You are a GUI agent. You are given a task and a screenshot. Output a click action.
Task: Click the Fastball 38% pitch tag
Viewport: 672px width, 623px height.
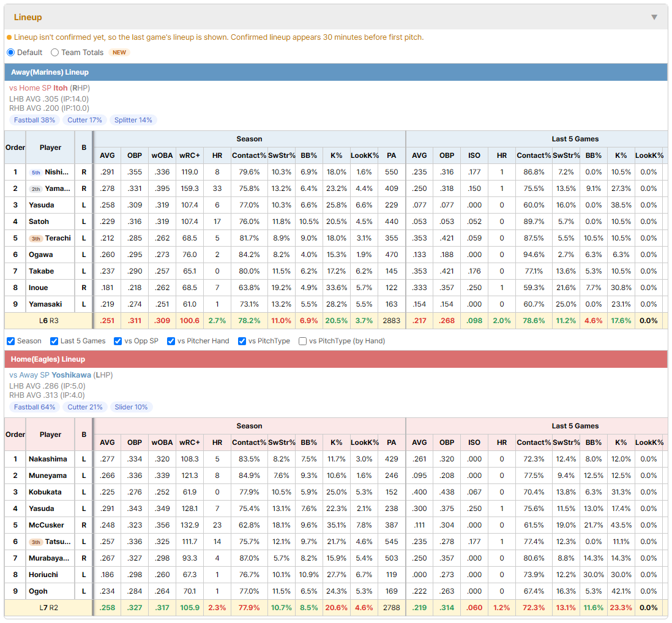(x=34, y=120)
